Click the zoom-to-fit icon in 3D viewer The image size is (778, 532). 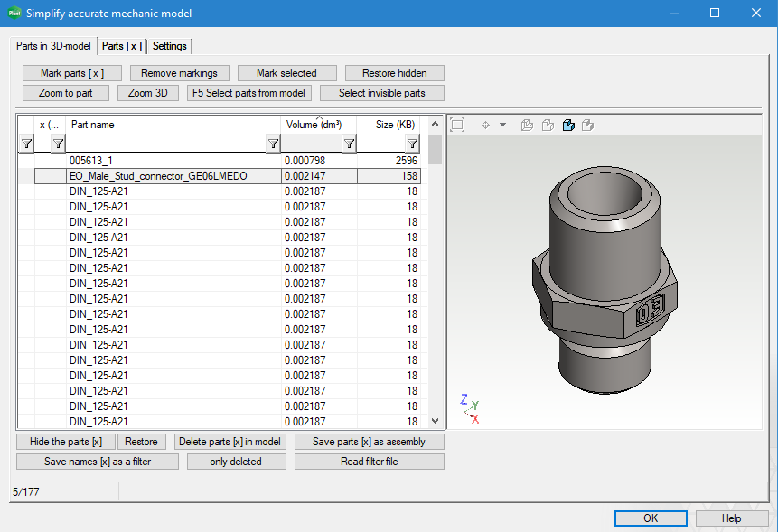(x=457, y=125)
